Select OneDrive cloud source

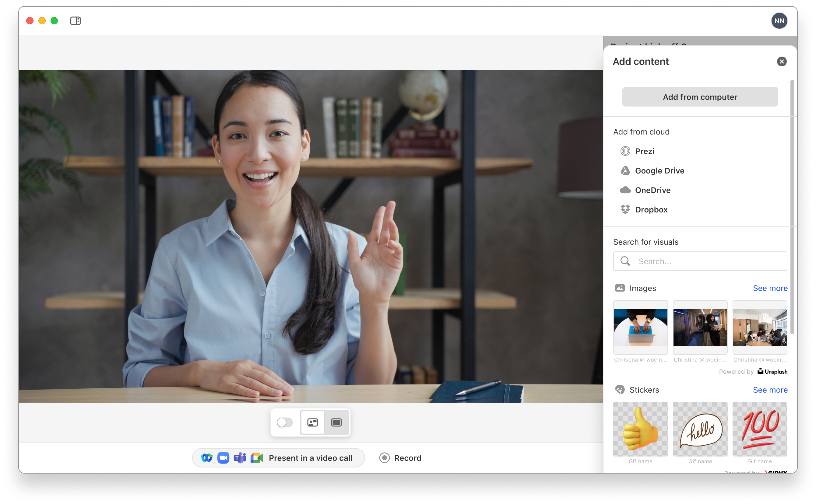pos(652,190)
